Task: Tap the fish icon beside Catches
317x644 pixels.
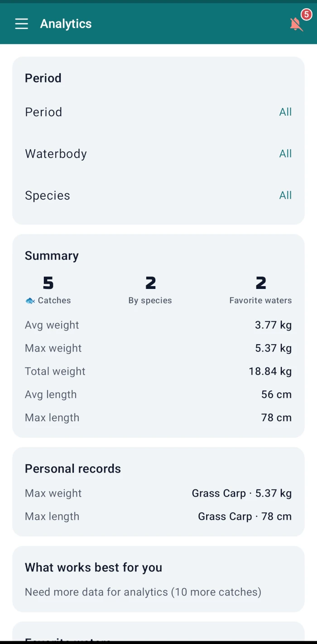Action: point(30,301)
